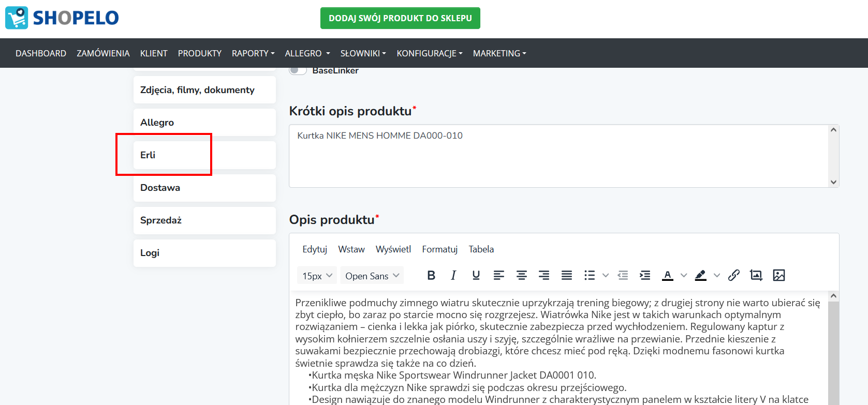Click scroll-up arrow of description editor

pyautogui.click(x=833, y=296)
